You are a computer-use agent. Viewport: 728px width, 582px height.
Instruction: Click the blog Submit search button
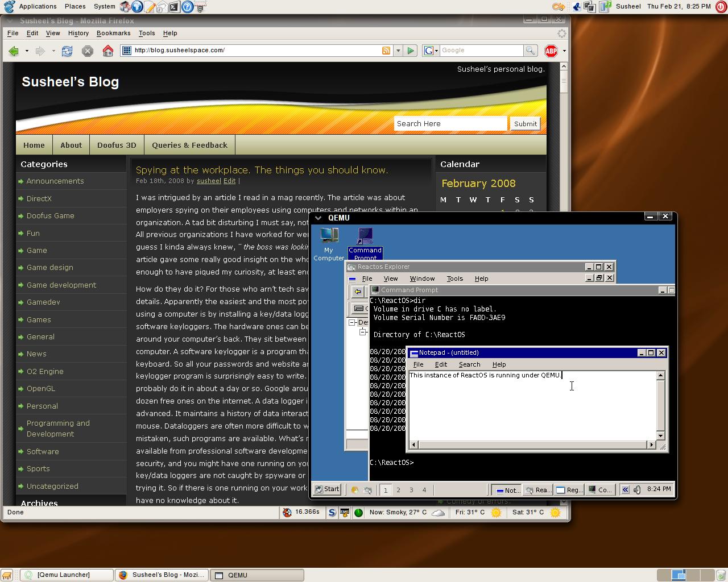pyautogui.click(x=525, y=124)
